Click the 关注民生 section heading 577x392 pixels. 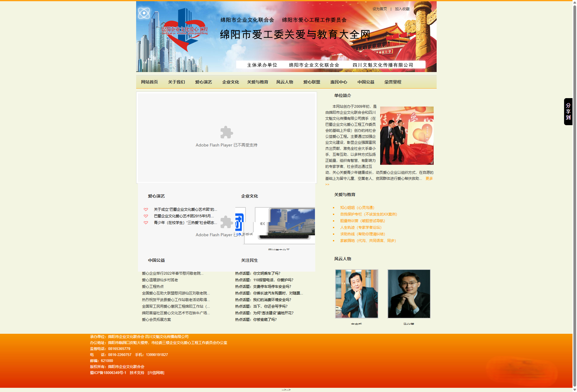(249, 261)
